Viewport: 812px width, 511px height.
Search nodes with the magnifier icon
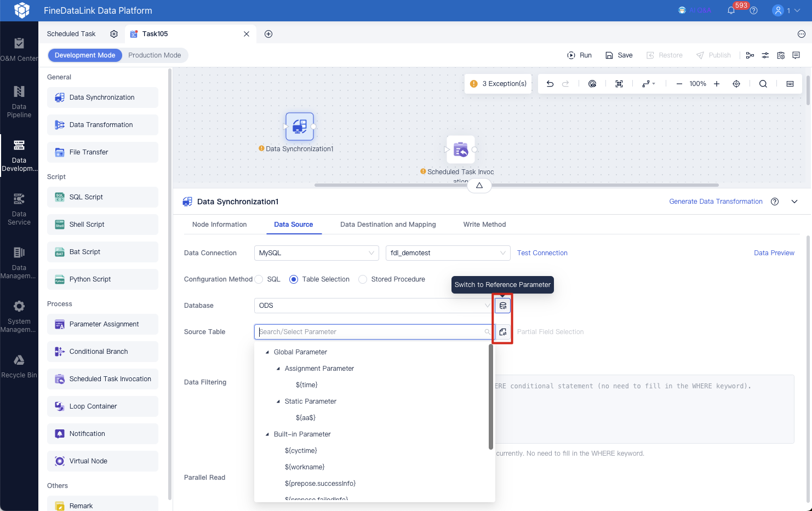tap(763, 84)
